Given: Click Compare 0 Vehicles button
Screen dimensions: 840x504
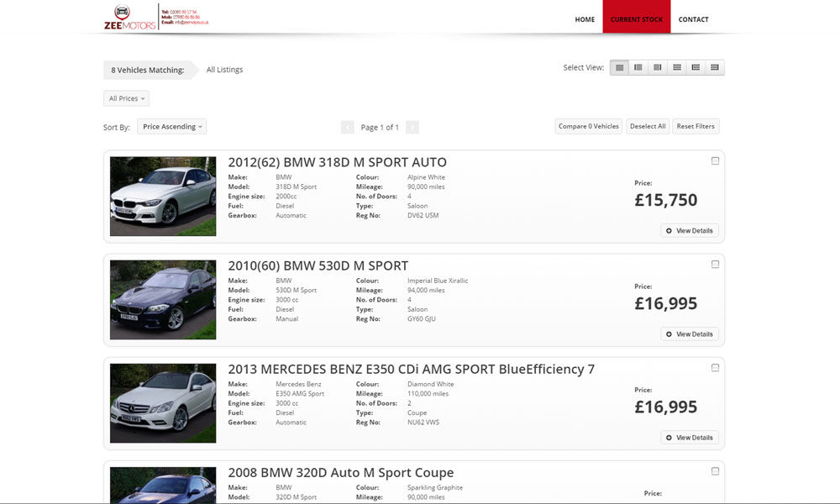Looking at the screenshot, I should pos(588,126).
